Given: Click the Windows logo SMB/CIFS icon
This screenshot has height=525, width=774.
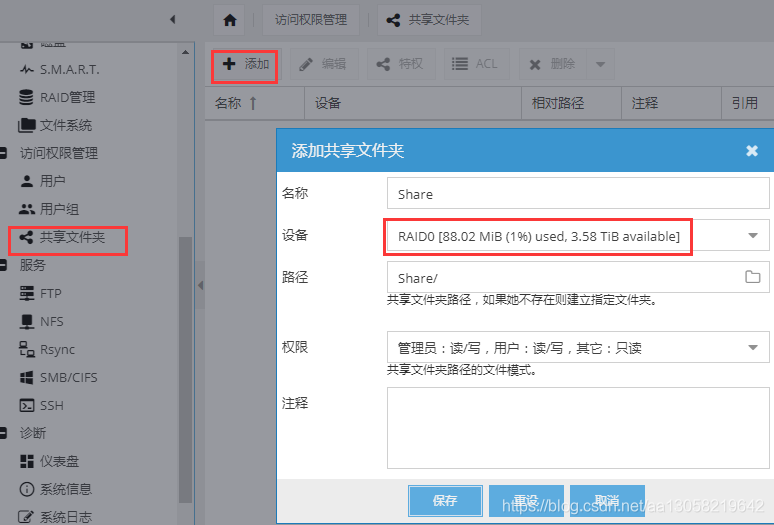Looking at the screenshot, I should [x=26, y=378].
